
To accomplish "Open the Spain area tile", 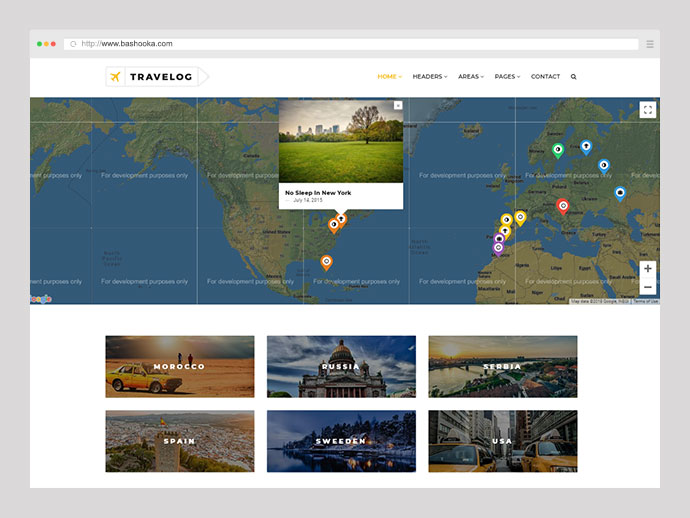I will [180, 441].
